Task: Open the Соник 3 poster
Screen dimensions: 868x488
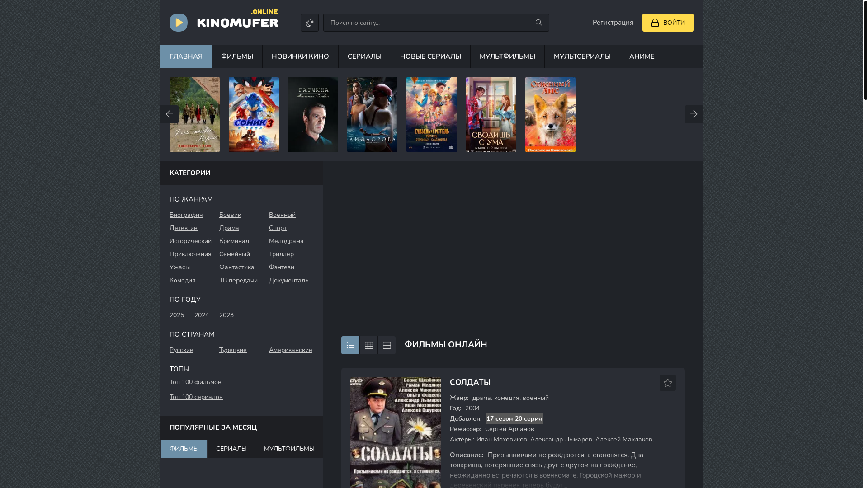Action: click(x=254, y=114)
